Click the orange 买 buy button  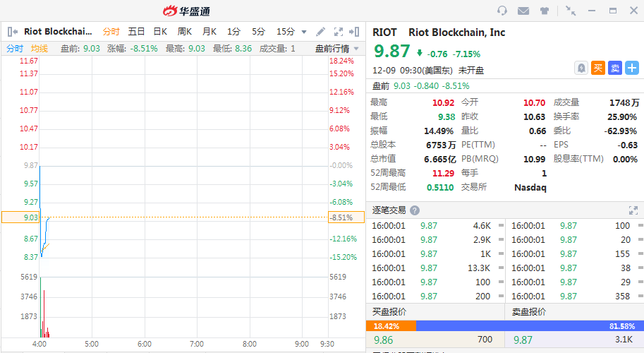pos(598,68)
